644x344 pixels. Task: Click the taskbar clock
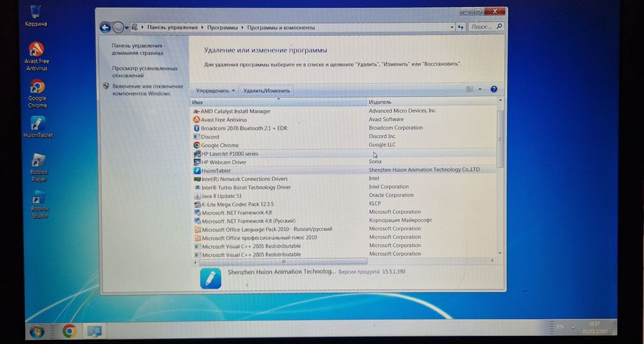point(594,327)
